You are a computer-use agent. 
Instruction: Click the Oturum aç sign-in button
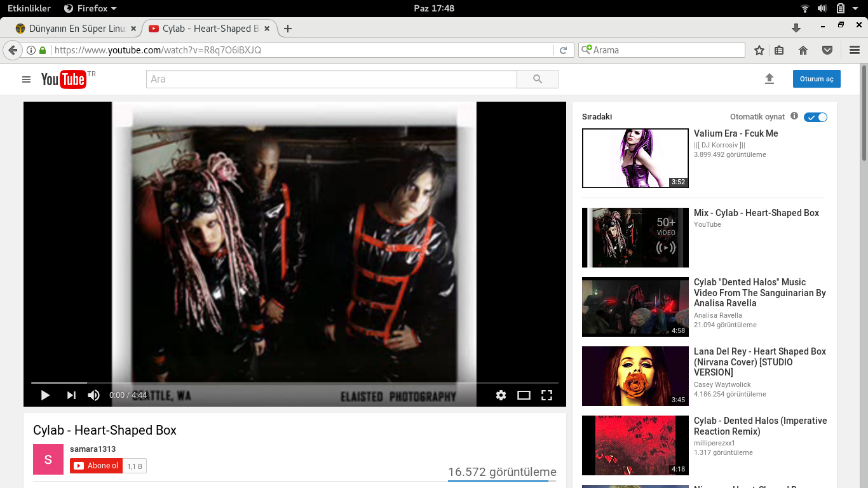coord(817,79)
